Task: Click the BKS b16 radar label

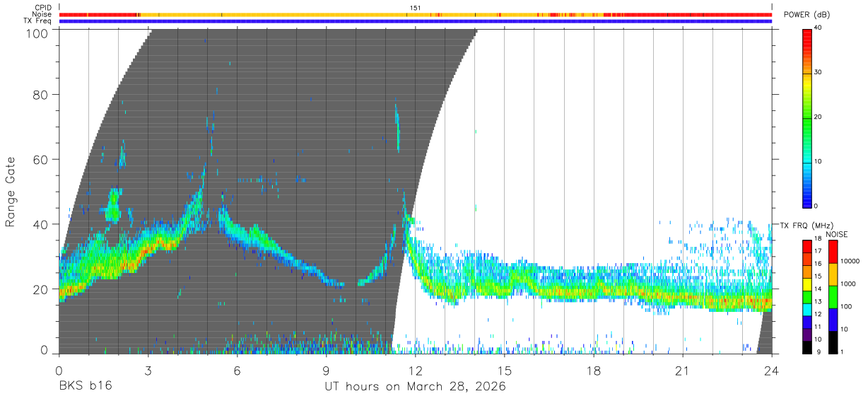Action: 85,385
